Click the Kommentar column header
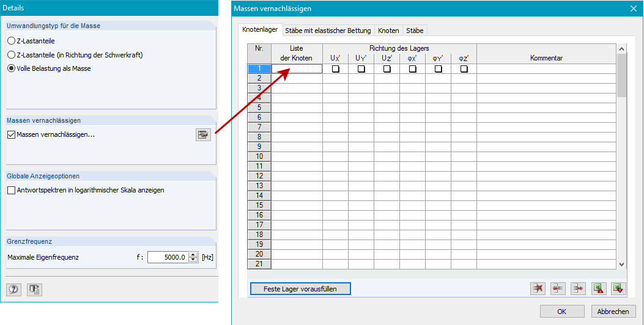 (x=546, y=54)
